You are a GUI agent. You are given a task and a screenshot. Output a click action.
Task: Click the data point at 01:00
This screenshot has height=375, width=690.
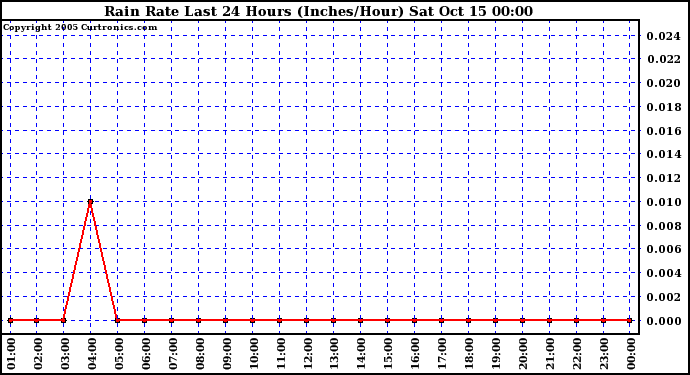pos(10,320)
